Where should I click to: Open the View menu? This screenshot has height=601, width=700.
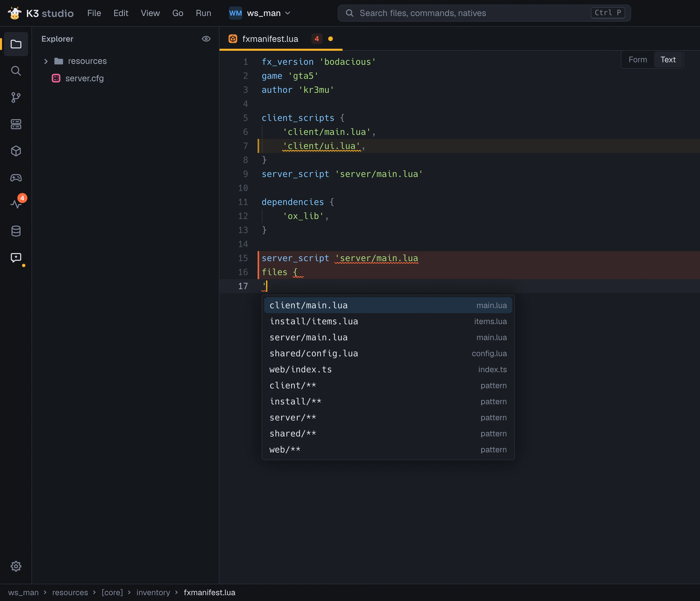point(150,13)
